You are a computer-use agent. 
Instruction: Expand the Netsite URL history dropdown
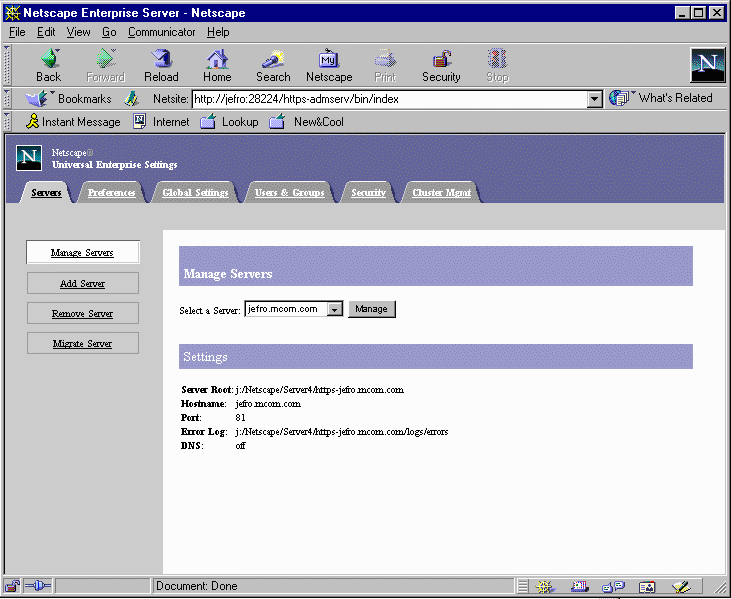point(594,99)
